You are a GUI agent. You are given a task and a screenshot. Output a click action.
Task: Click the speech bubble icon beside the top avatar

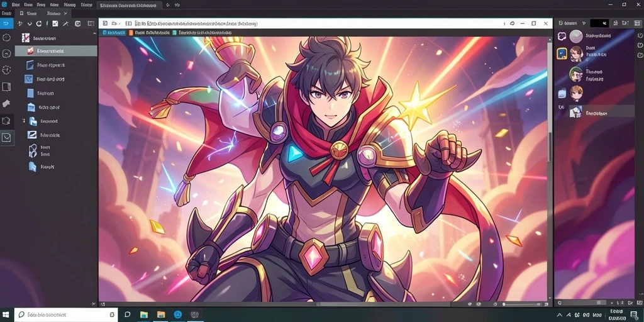562,36
